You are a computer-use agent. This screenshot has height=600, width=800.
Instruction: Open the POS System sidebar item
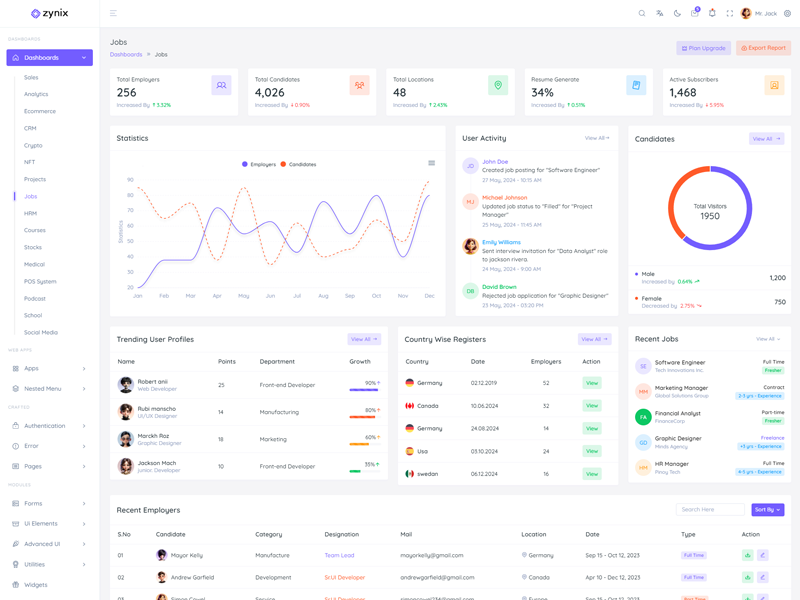40,282
